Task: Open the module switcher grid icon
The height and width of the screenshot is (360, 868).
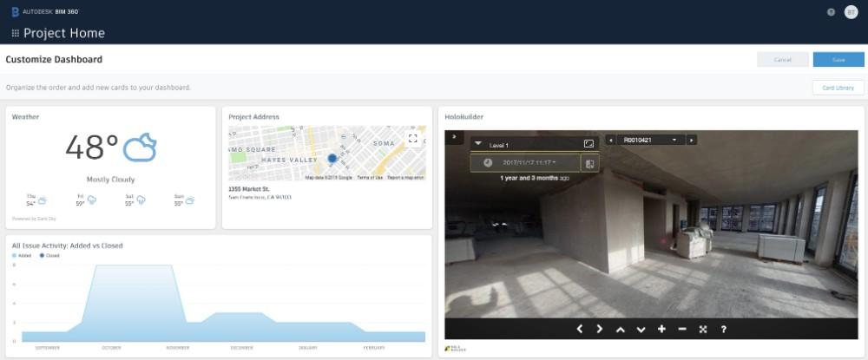Action: click(15, 33)
